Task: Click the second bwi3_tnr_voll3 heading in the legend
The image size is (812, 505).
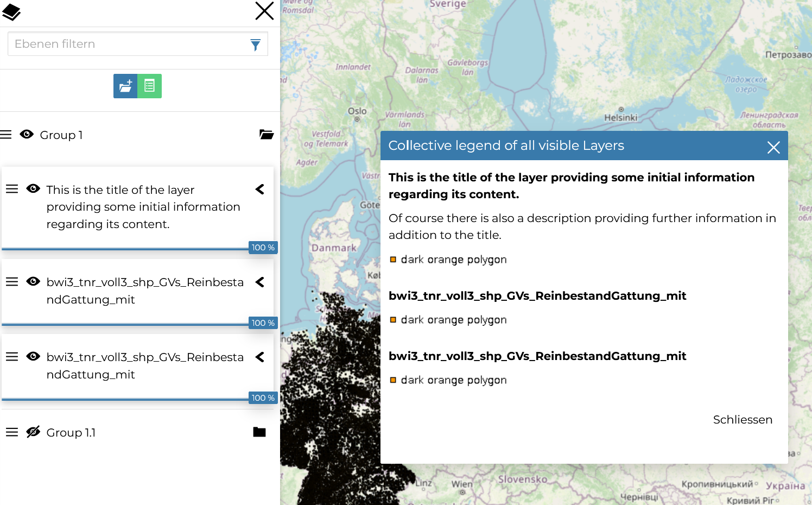Action: [537, 356]
